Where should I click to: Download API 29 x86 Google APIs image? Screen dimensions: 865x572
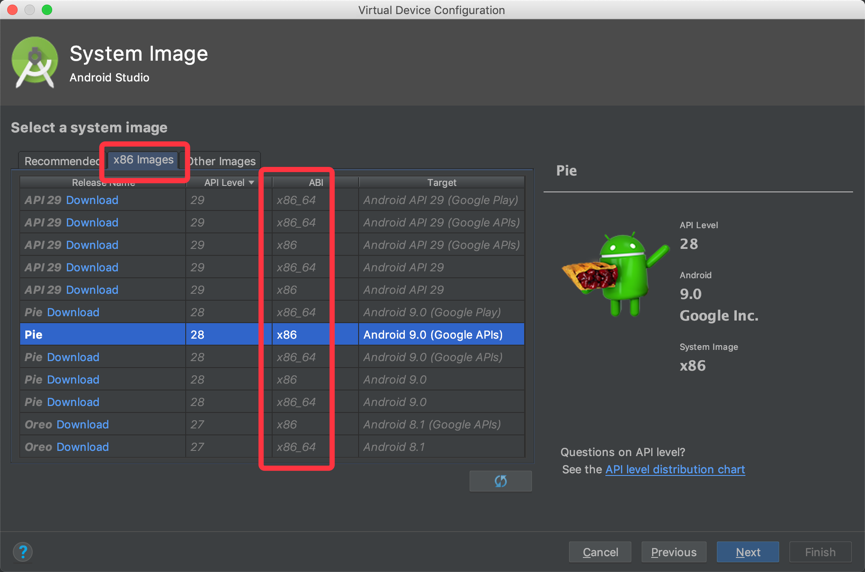click(x=92, y=245)
